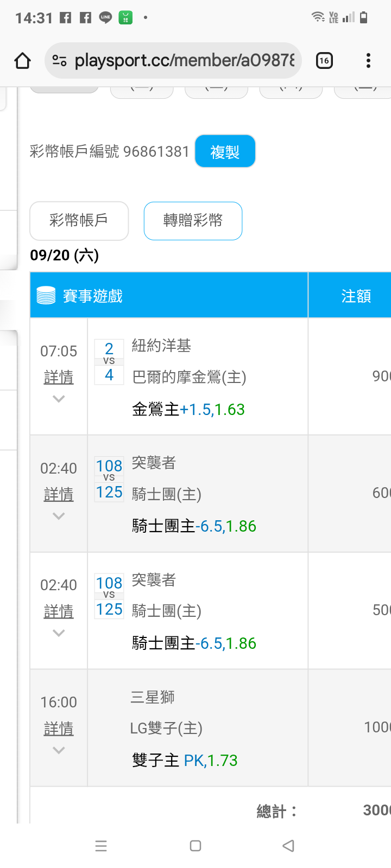Tap the site info icon in address bar
This screenshot has width=391, height=868.
point(59,61)
